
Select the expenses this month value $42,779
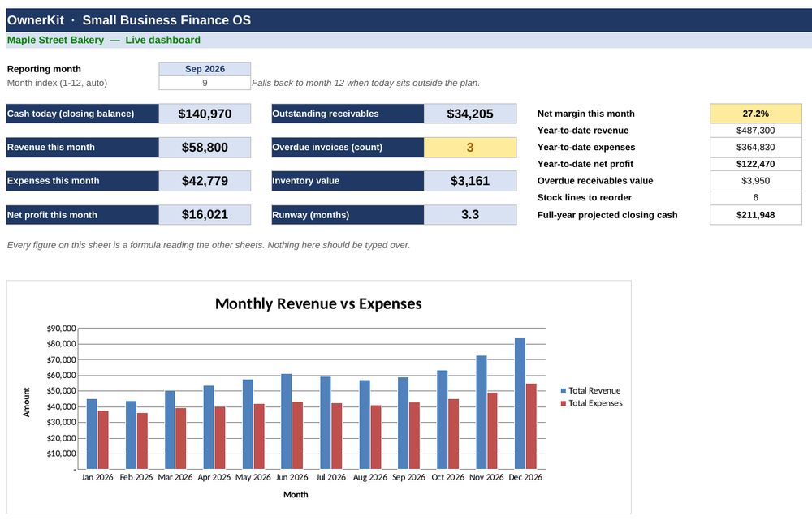[x=205, y=181]
